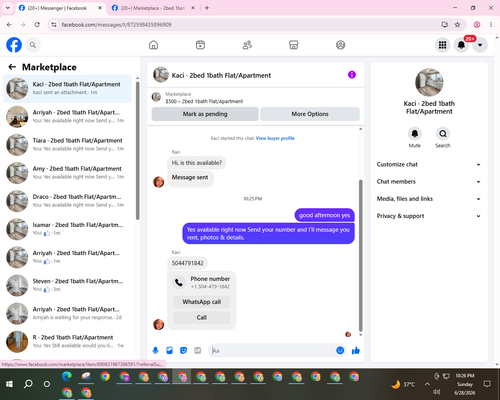
Task: Click the 5044791842 message bubble
Action: point(187,263)
